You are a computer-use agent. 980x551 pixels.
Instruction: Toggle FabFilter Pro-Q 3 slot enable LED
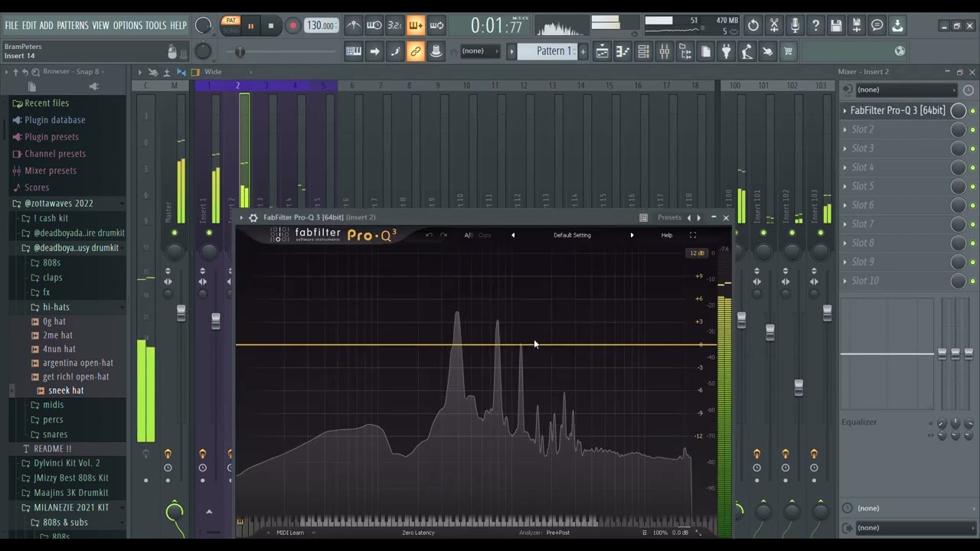(973, 111)
